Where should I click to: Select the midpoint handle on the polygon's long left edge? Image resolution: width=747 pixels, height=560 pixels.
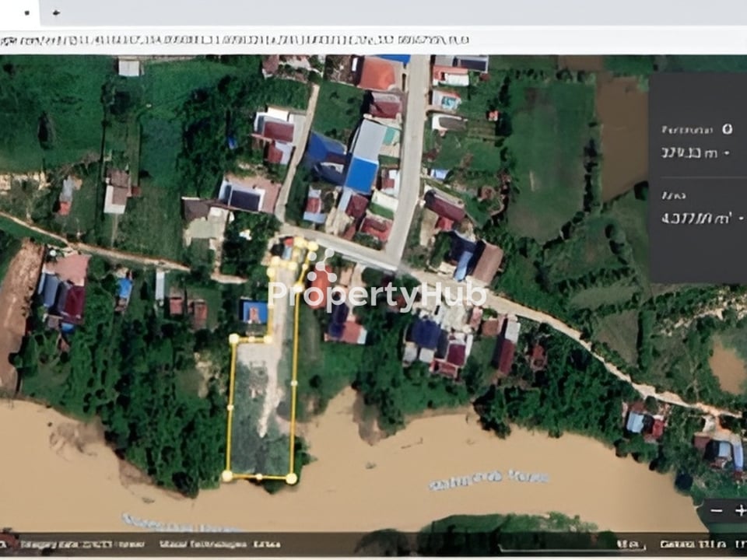230,408
